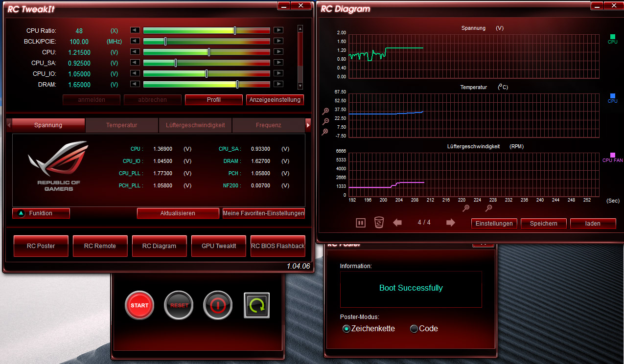Increase CPU_IO voltage with right arrow
The image size is (624, 364).
(278, 73)
